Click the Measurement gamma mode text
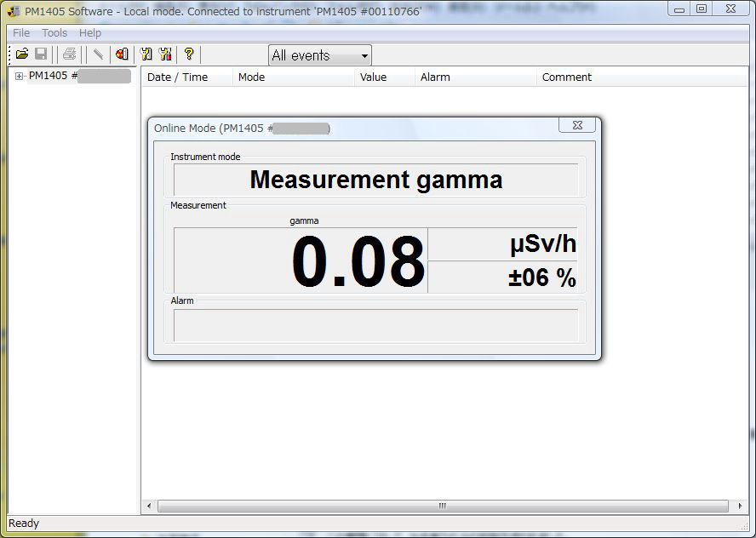The image size is (756, 538). (x=376, y=180)
